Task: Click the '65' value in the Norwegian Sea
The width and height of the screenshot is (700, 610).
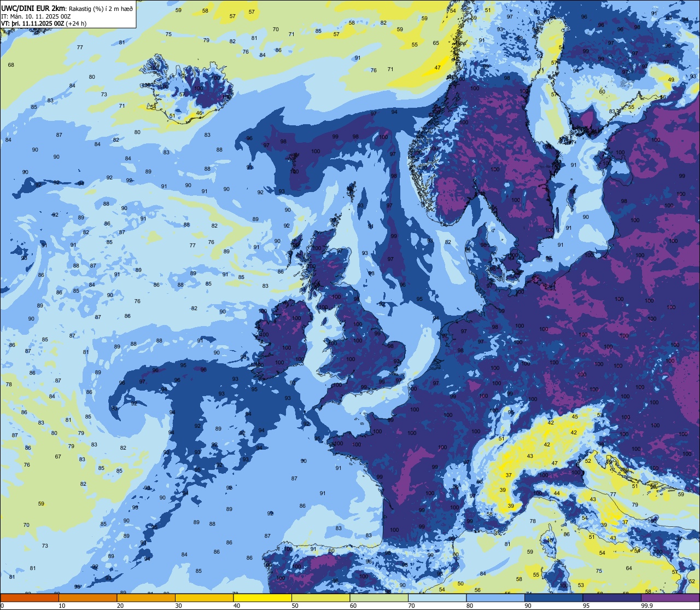Action: click(436, 43)
